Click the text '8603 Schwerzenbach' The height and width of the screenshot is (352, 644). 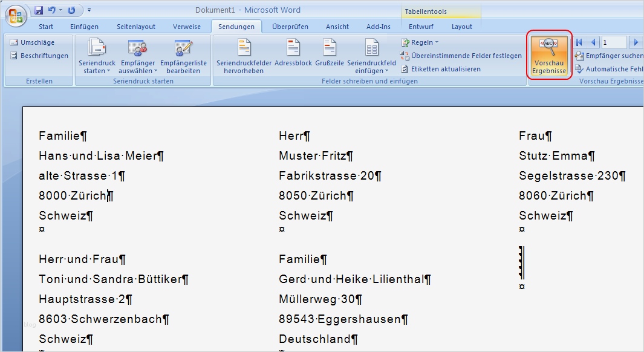click(x=100, y=319)
